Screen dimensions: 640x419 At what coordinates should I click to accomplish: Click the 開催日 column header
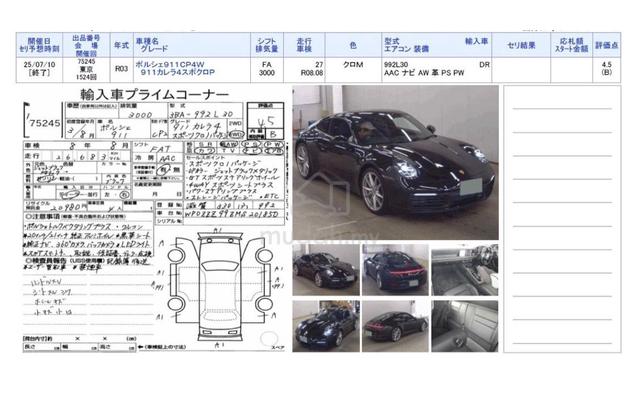click(39, 45)
